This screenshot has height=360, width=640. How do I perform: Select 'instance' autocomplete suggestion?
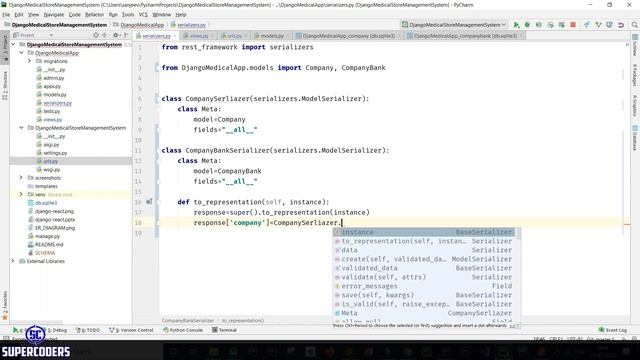click(x=424, y=232)
